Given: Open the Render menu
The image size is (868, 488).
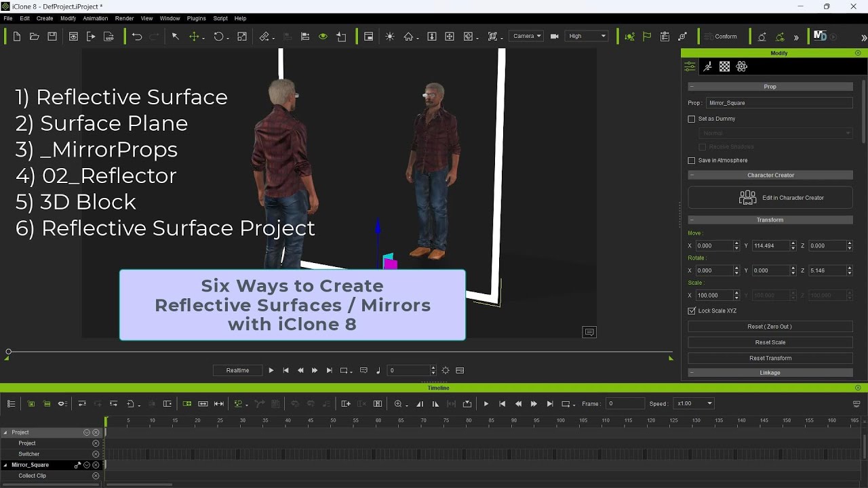Looking at the screenshot, I should [124, 18].
